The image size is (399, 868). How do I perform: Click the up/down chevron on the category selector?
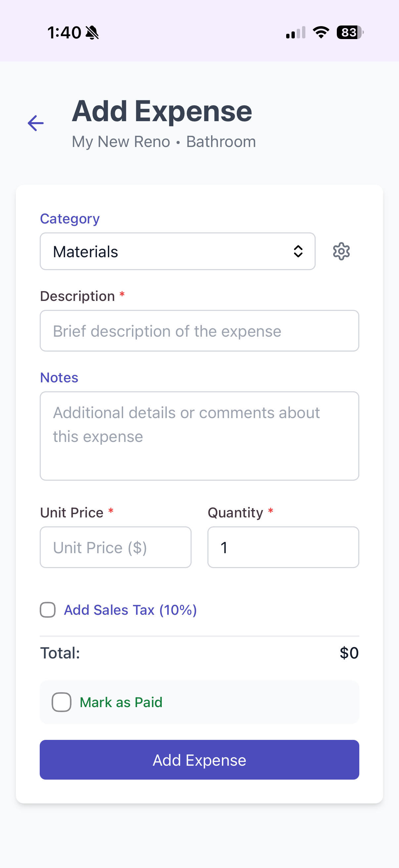[298, 251]
